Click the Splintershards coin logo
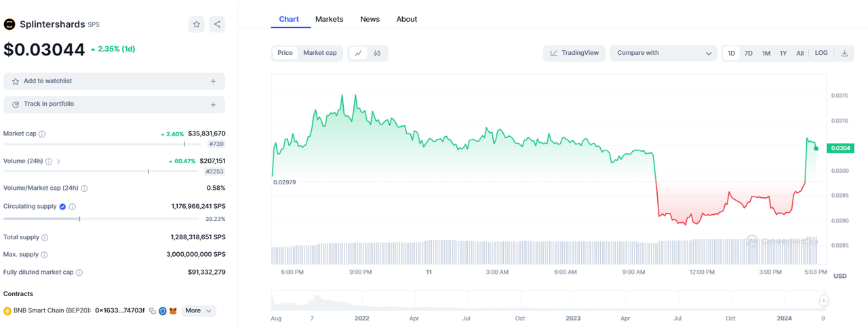Image resolution: width=868 pixels, height=328 pixels. (9, 24)
